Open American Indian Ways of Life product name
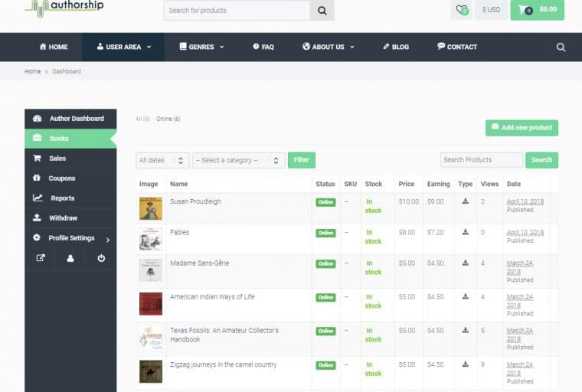Viewport: 582px width, 392px height. pyautogui.click(x=212, y=297)
